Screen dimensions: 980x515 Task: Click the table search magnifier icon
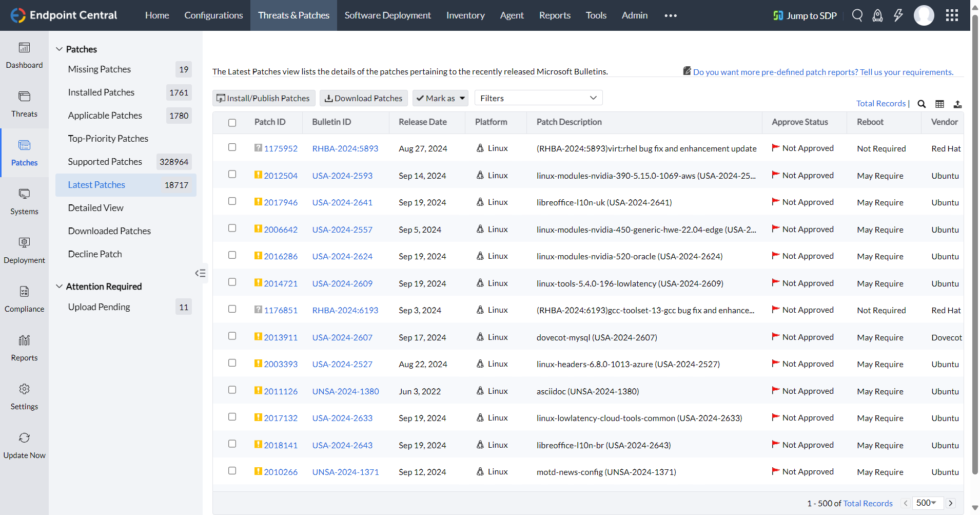(x=922, y=104)
